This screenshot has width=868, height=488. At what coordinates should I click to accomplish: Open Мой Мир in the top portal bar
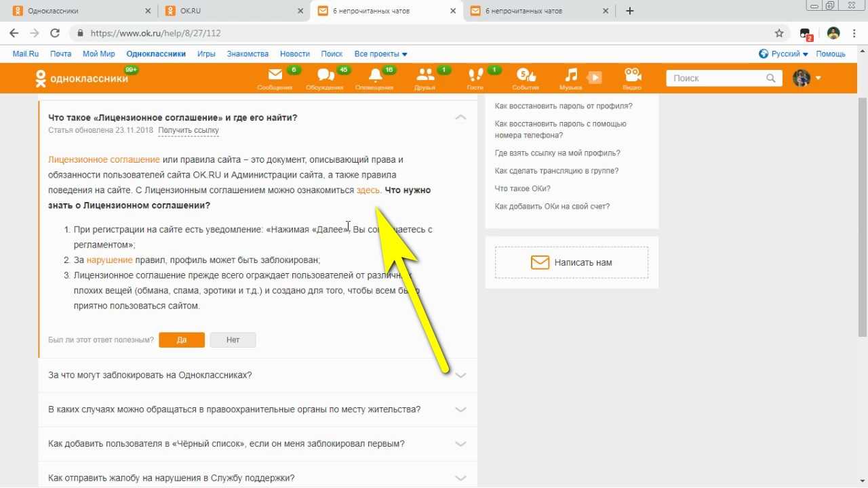[x=99, y=54]
